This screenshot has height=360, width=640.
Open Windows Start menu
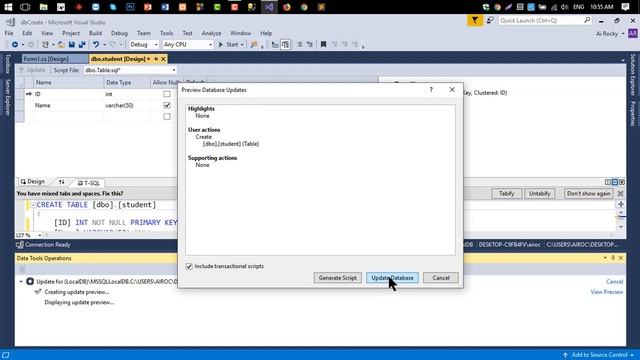(x=8, y=7)
